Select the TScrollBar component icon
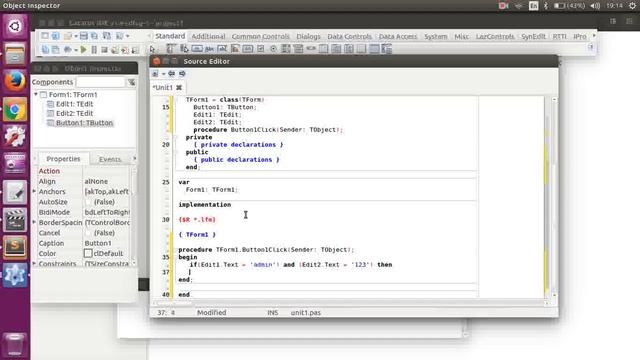Image resolution: width=640 pixels, height=360 pixels. tap(311, 49)
